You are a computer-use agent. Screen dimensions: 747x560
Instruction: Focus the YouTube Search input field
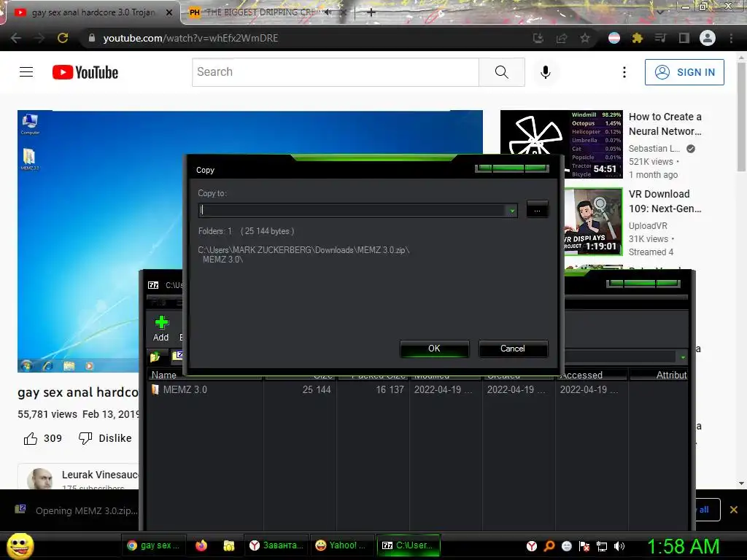336,72
